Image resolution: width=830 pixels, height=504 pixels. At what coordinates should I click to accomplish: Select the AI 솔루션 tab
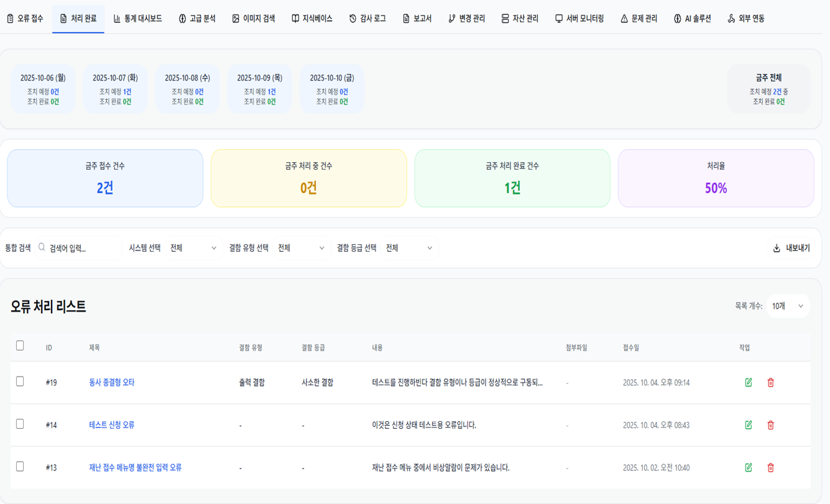tap(692, 19)
